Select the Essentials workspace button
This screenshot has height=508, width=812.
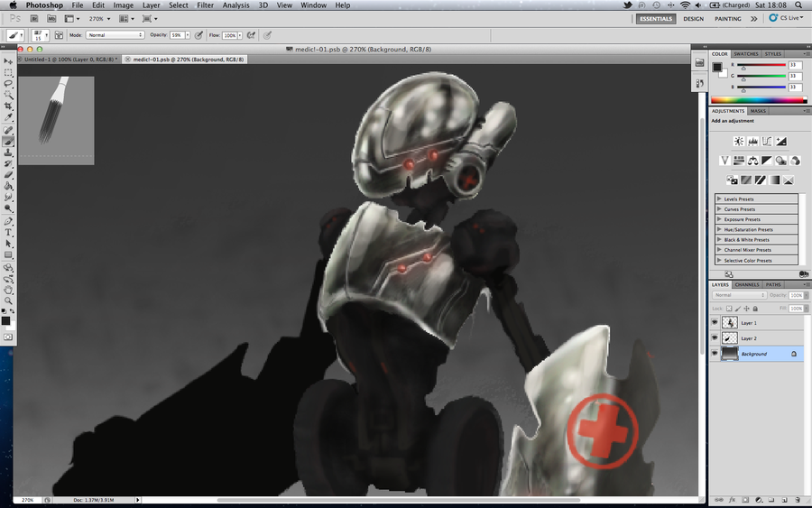click(x=656, y=19)
